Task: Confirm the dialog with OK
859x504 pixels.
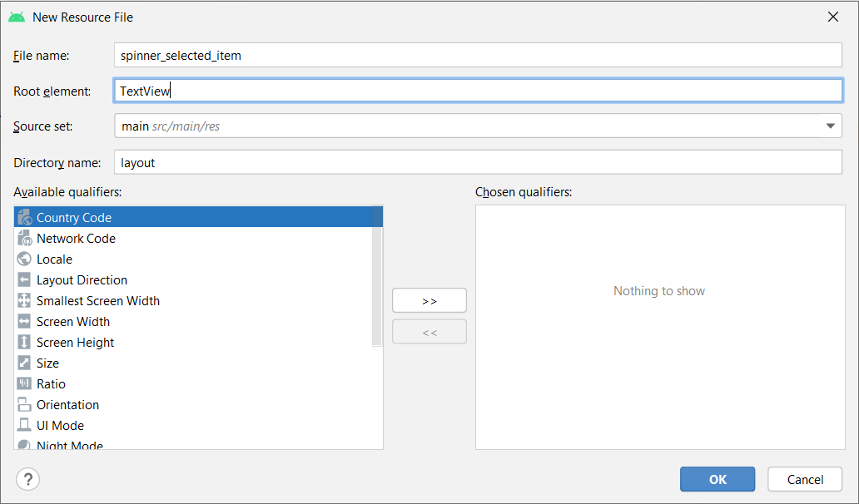Action: [717, 479]
